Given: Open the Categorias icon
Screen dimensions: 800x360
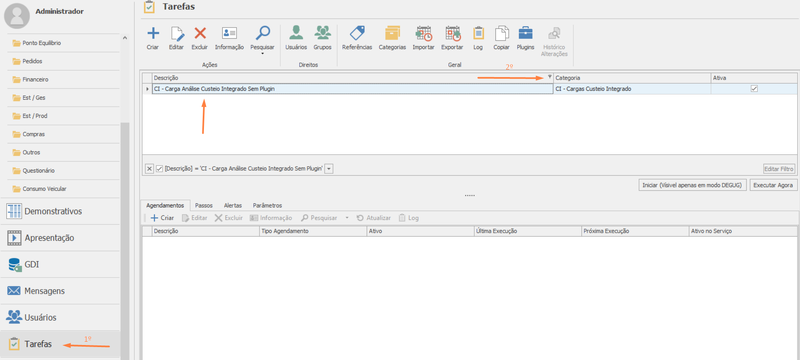Looking at the screenshot, I should (392, 34).
